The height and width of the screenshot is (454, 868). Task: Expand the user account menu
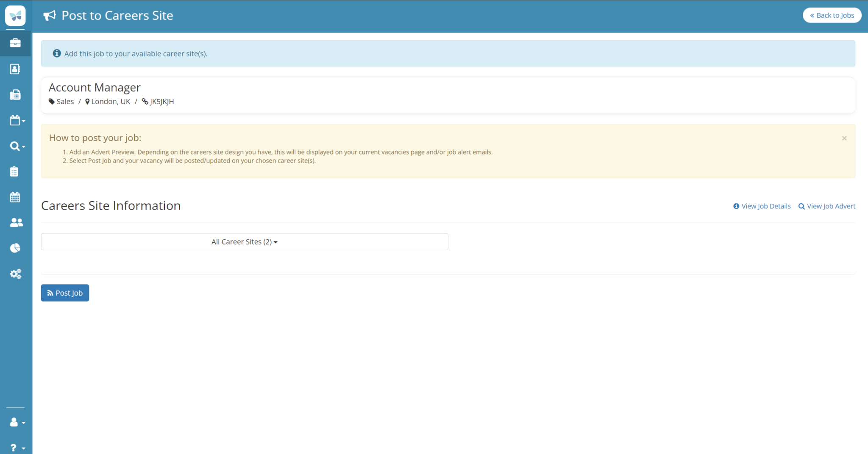pyautogui.click(x=17, y=422)
